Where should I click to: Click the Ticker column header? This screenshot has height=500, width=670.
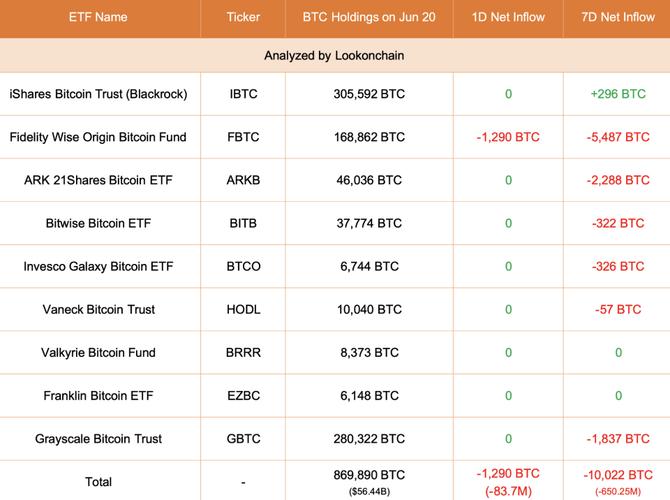243,18
